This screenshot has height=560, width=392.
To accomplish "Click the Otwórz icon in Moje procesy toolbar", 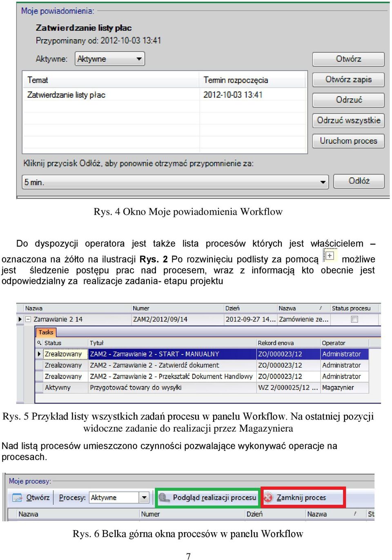I will [x=17, y=498].
